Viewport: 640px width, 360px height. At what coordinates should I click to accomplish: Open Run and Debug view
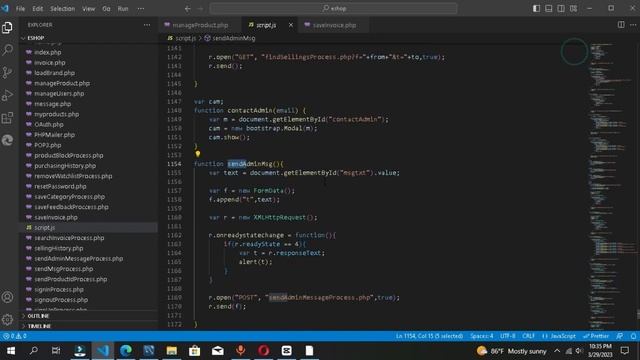click(7, 95)
